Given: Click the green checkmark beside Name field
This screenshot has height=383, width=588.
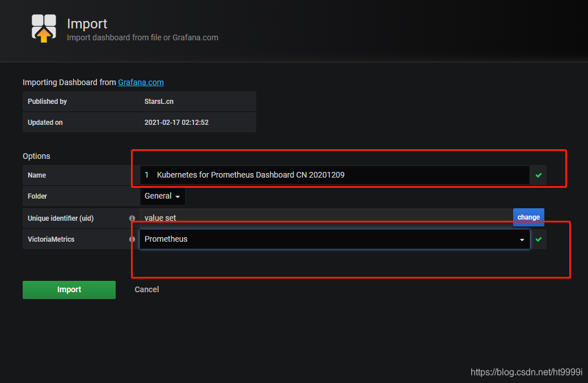Looking at the screenshot, I should [x=539, y=175].
